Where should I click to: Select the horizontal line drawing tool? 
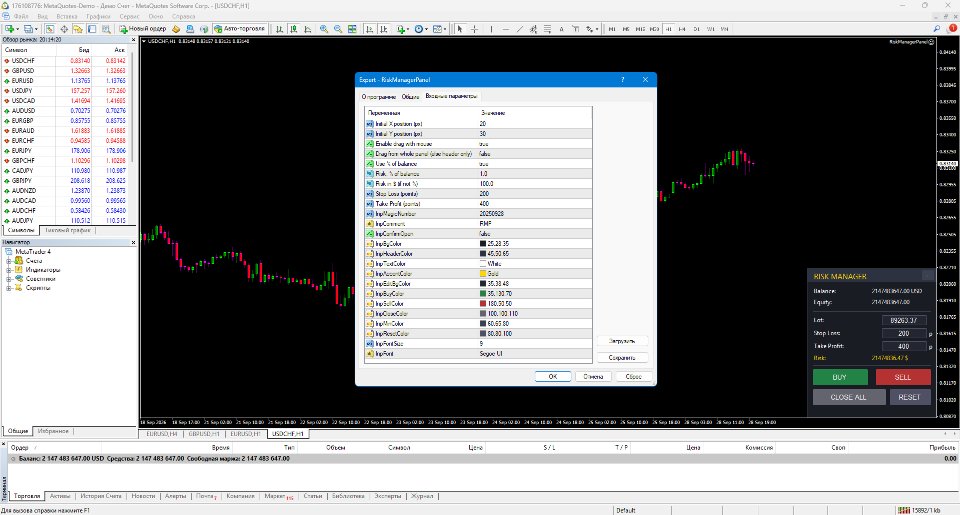[506, 29]
